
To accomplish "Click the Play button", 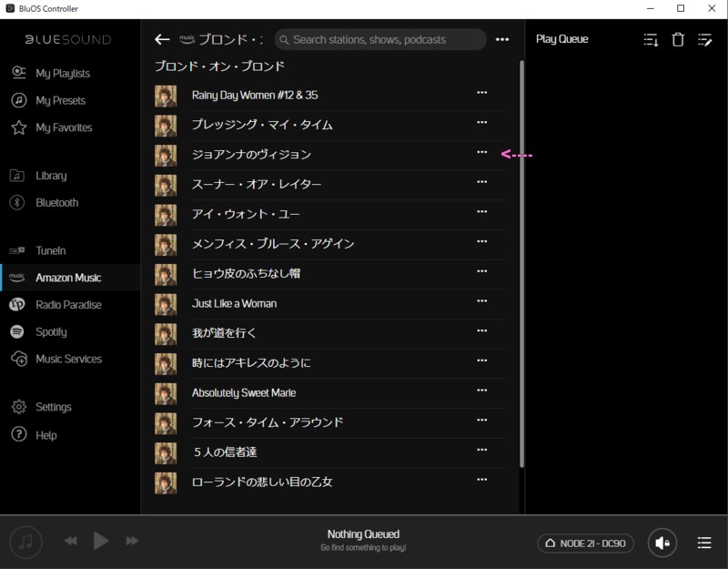I will [x=101, y=541].
